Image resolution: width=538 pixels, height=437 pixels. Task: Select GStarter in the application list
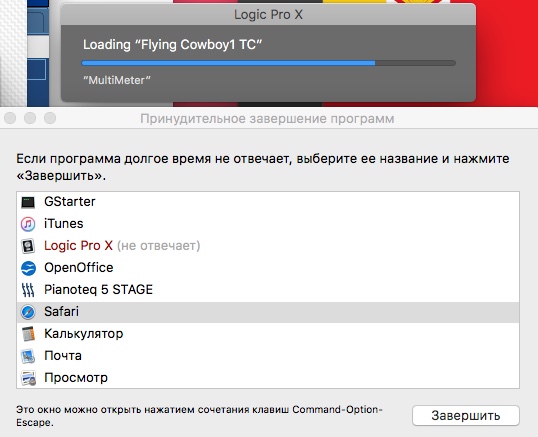tap(268, 202)
